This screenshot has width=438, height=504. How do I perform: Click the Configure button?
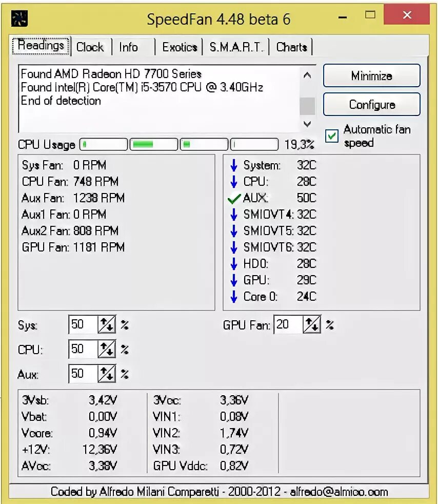pos(371,104)
